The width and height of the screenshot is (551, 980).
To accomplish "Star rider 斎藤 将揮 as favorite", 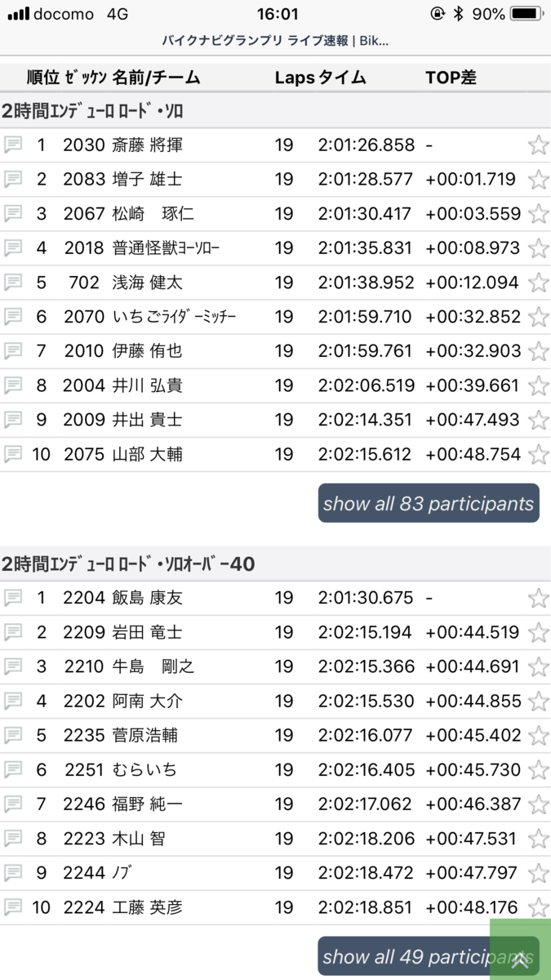I will coord(538,145).
